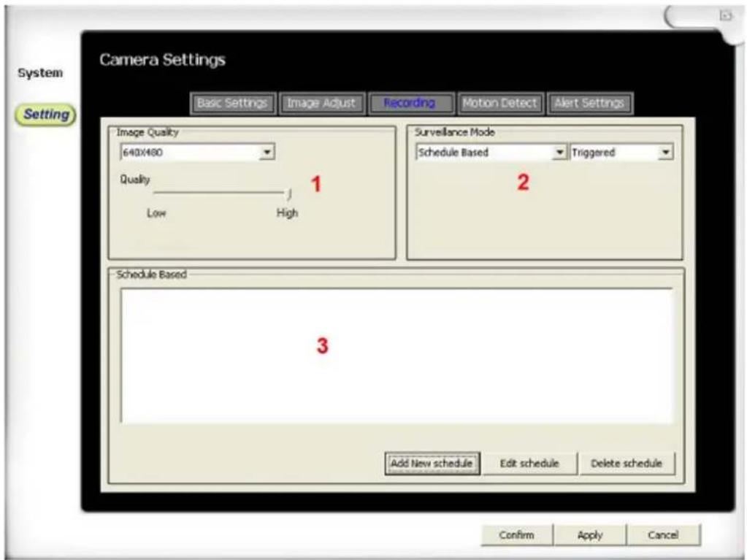Select System in the left sidebar
The width and height of the screenshot is (747, 560).
40,73
